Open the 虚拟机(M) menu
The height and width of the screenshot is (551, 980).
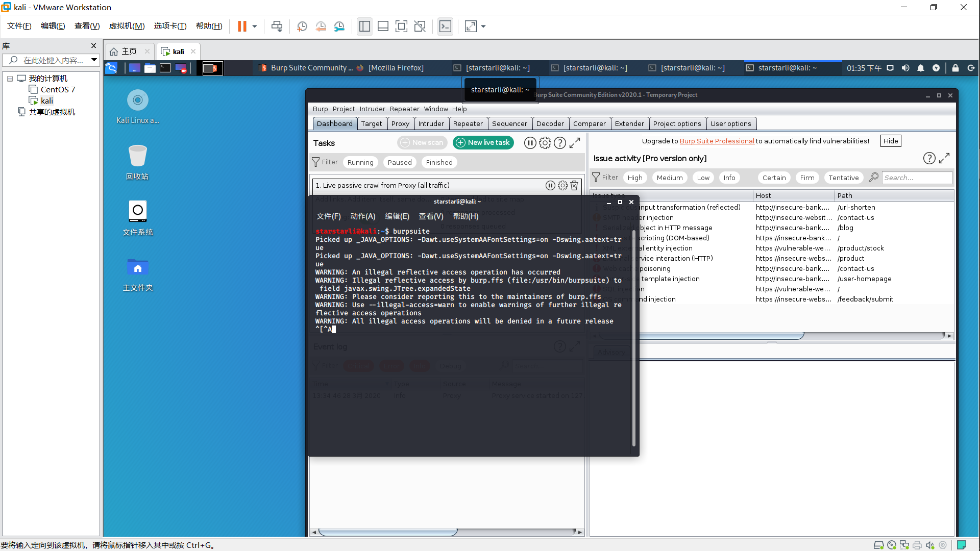[x=127, y=26]
